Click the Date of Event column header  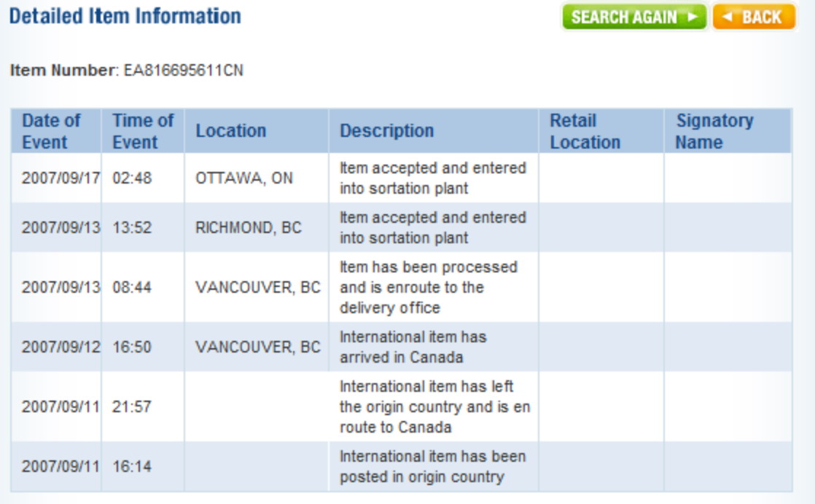point(51,131)
